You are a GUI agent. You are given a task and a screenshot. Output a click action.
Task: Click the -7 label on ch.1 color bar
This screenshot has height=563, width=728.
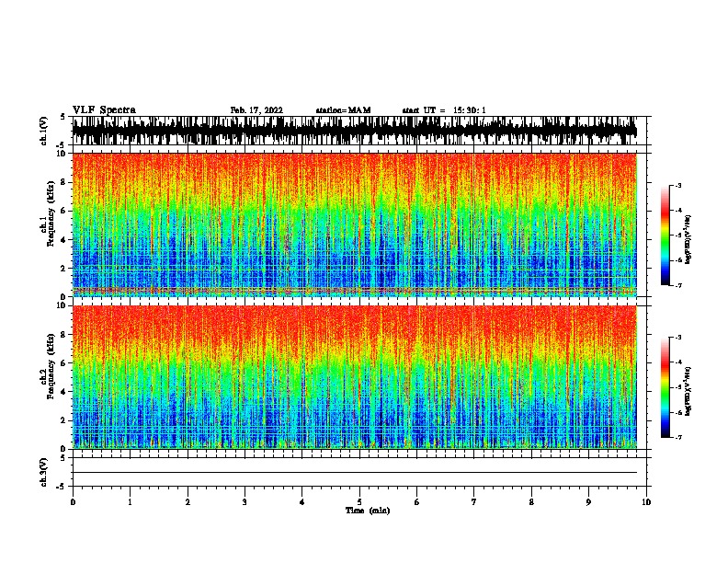(x=677, y=285)
